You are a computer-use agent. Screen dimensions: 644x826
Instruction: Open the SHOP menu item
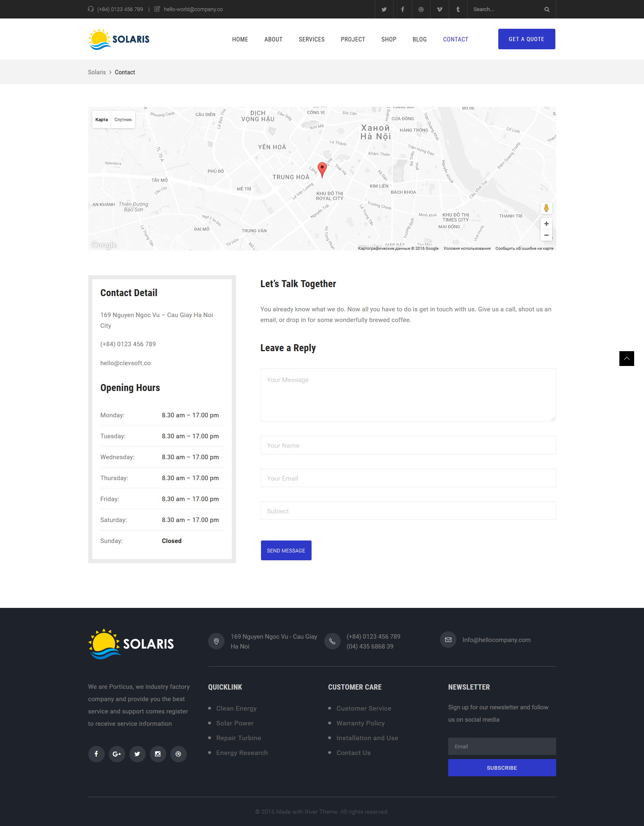pos(389,39)
